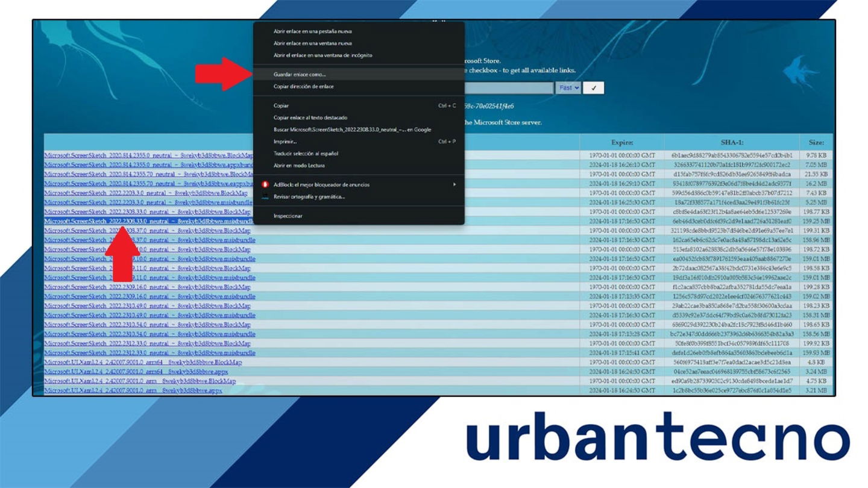868x488 pixels.
Task: Click 'Imprimir...' in the context menu
Action: 285,142
